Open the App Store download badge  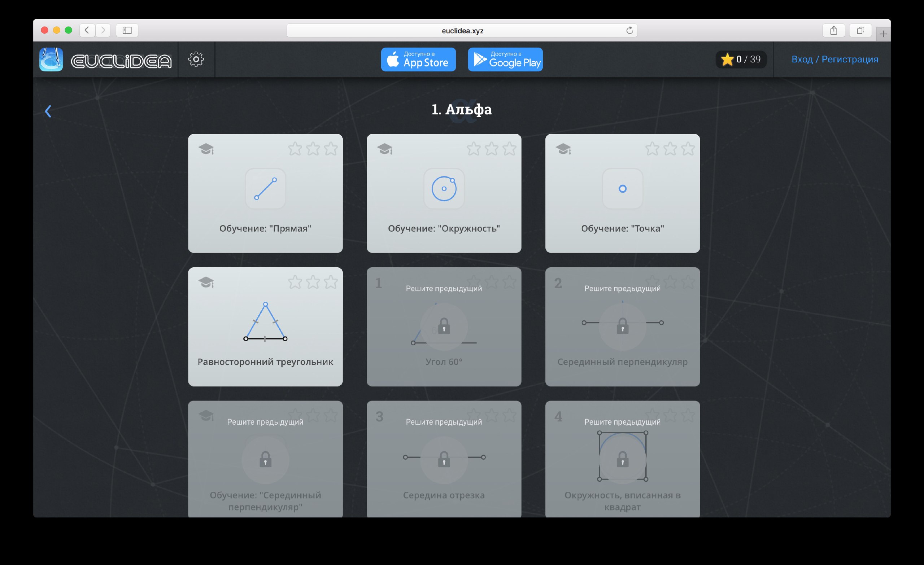pyautogui.click(x=418, y=59)
